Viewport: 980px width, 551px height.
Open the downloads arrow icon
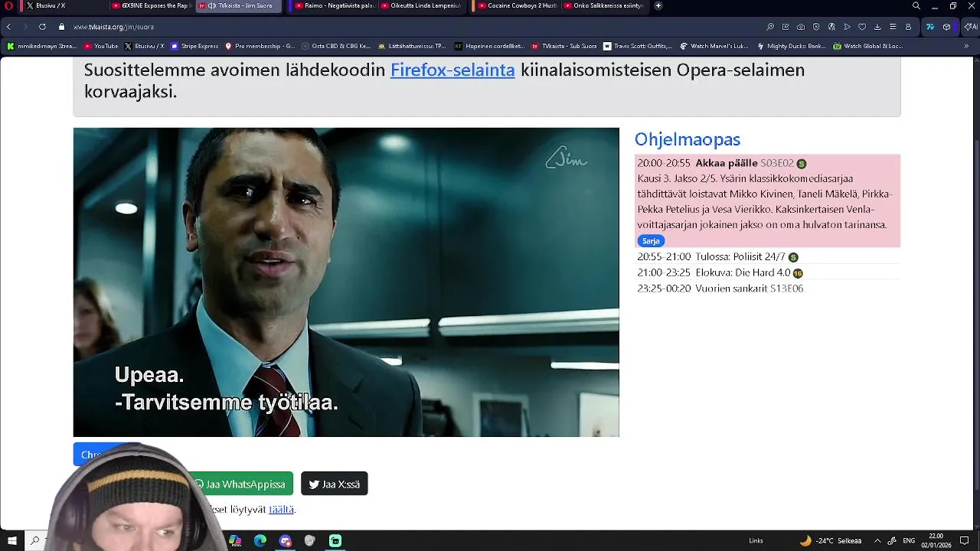(877, 27)
